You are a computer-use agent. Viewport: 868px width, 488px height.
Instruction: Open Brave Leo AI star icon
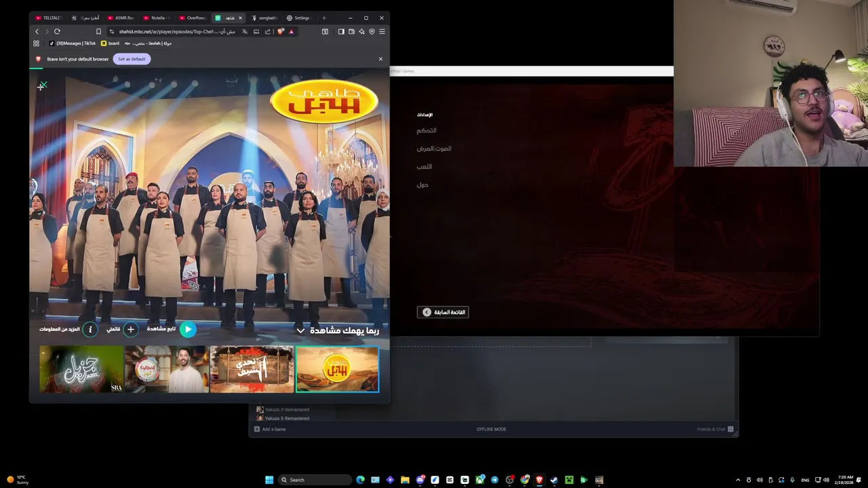[x=361, y=31]
